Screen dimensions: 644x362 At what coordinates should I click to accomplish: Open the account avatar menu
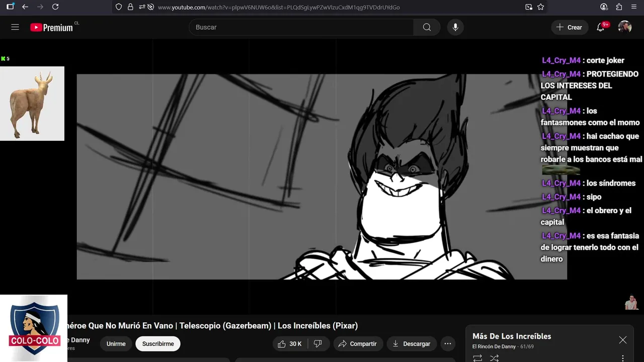click(x=625, y=27)
